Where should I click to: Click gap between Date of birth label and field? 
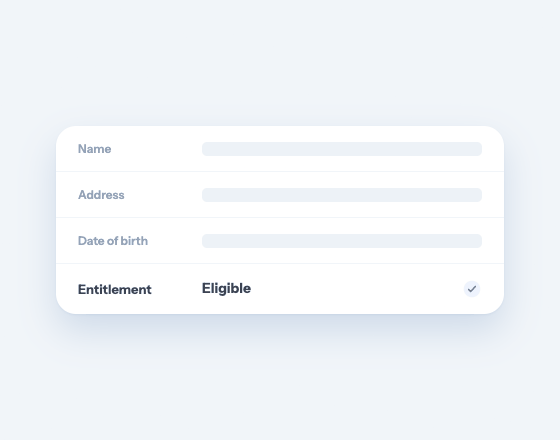pos(175,241)
